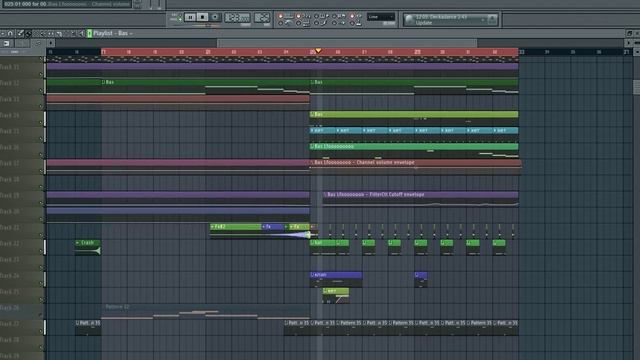This screenshot has height=360, width=640.
Task: Mute Track 17 using its LED
Action: [x=41, y=171]
